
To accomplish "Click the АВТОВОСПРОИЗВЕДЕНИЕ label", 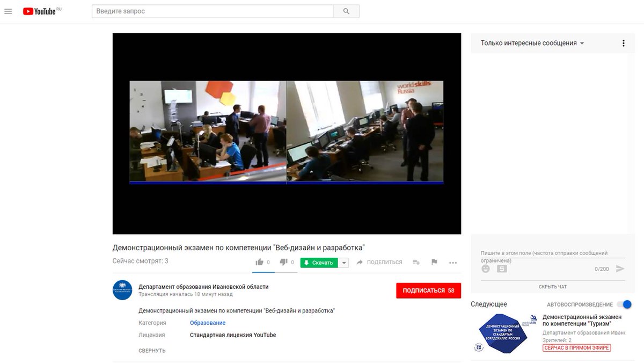I will click(580, 304).
